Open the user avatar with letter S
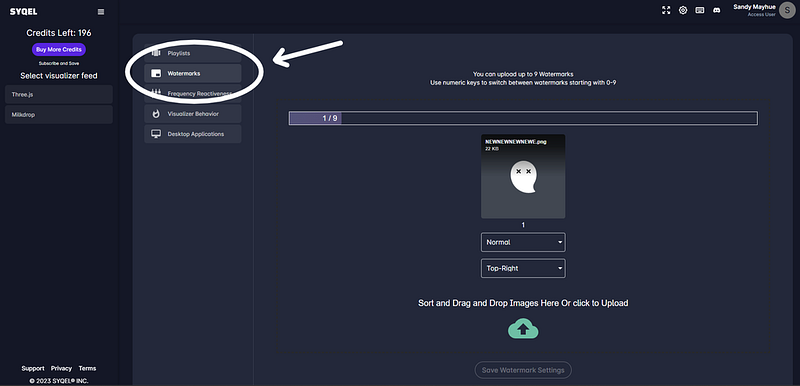Image resolution: width=800 pixels, height=386 pixels. 787,10
